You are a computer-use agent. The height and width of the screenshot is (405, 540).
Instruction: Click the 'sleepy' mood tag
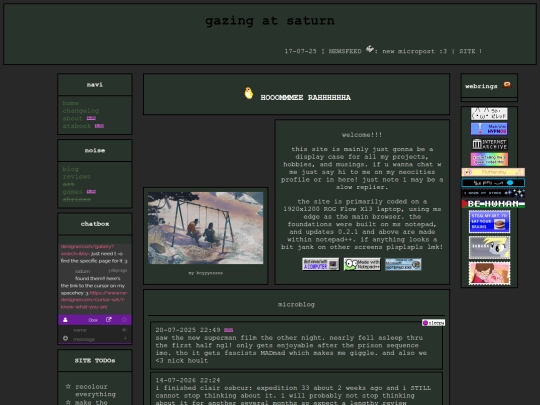coord(434,323)
